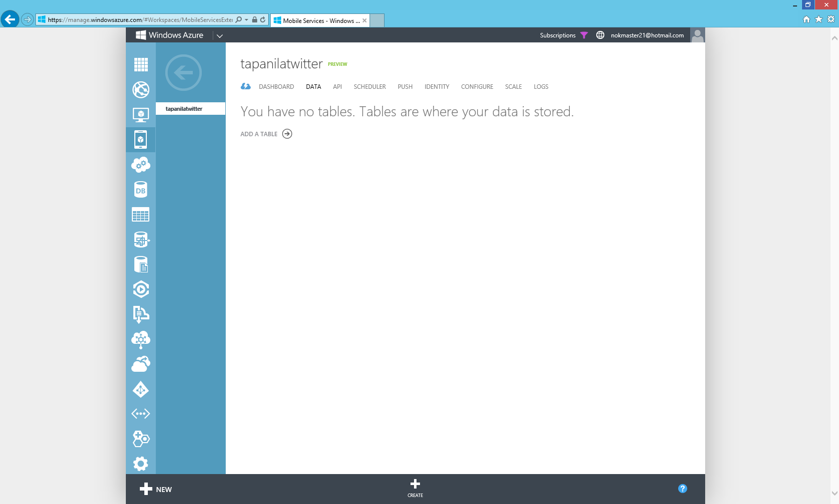Screen dimensions: 839x504
Task: Open the browser Home icon
Action: [806, 19]
